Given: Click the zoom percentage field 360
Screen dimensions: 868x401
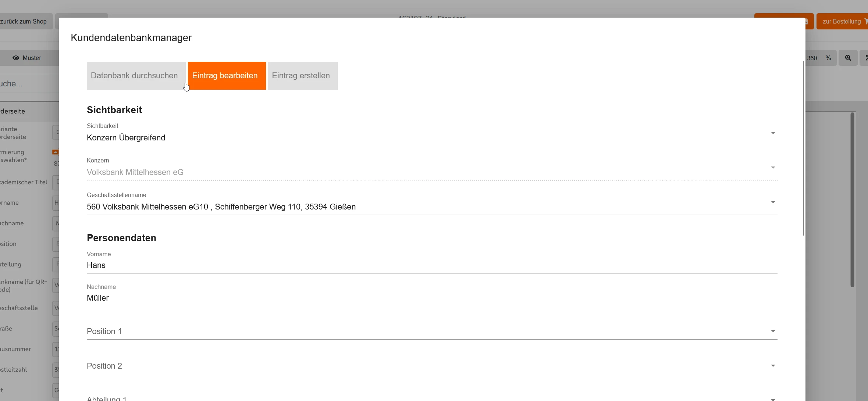Looking at the screenshot, I should tap(812, 58).
